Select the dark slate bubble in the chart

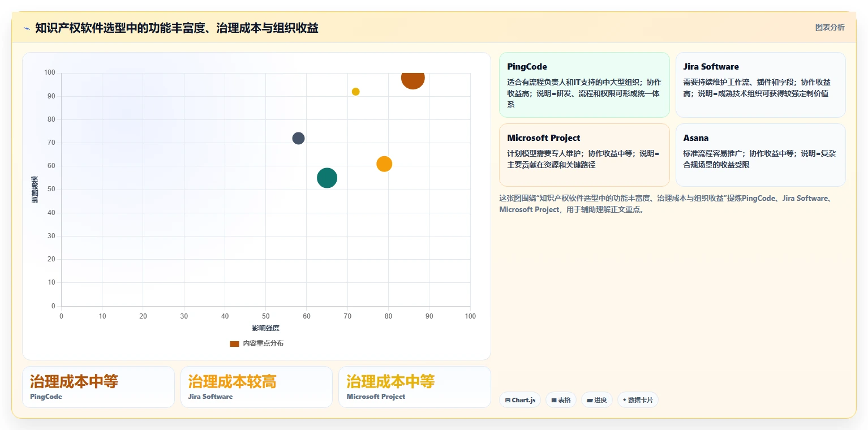coord(298,138)
